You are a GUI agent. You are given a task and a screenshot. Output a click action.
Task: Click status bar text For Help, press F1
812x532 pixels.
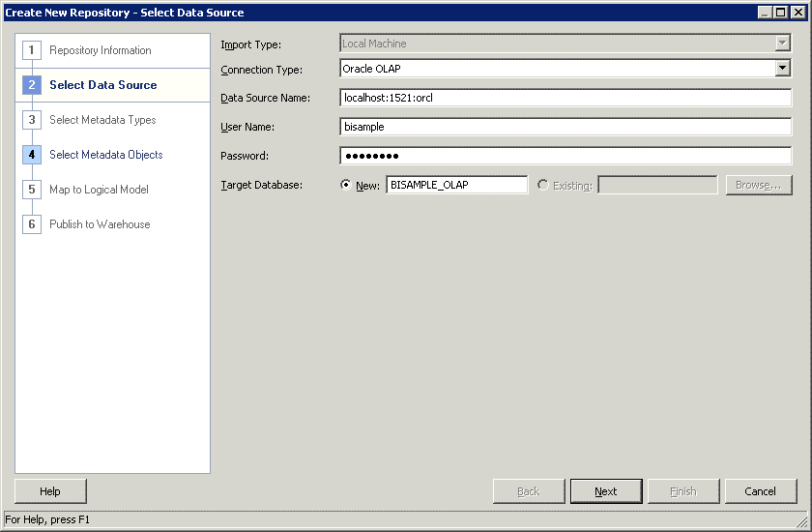tap(47, 519)
